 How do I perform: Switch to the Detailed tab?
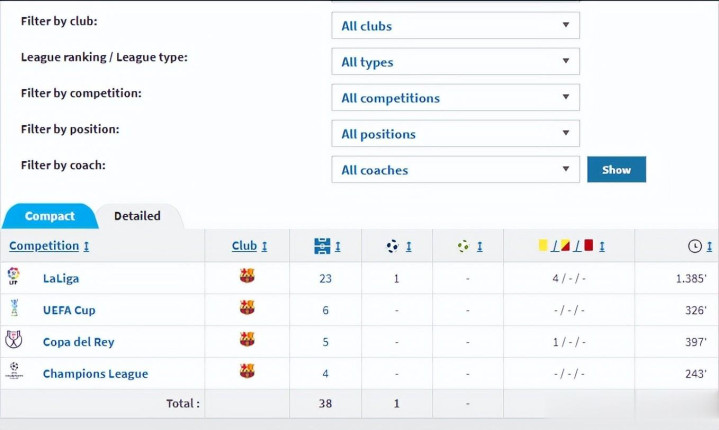tap(137, 216)
